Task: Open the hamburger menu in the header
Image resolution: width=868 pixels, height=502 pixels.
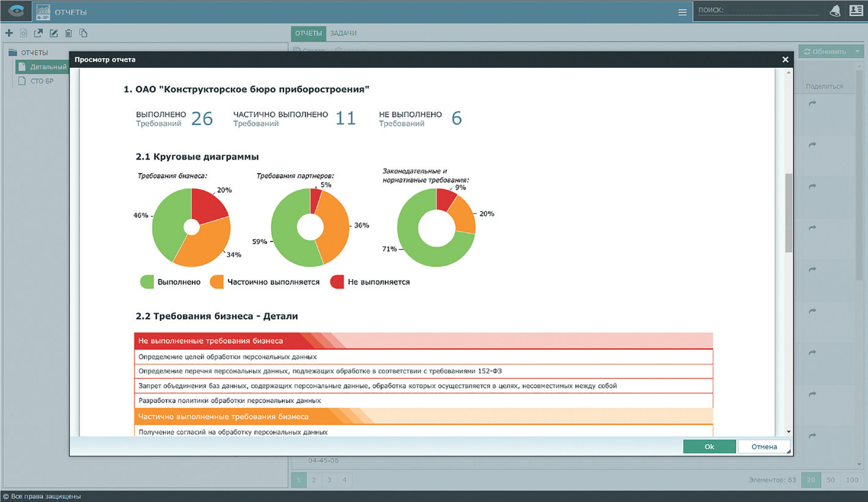Action: [683, 12]
